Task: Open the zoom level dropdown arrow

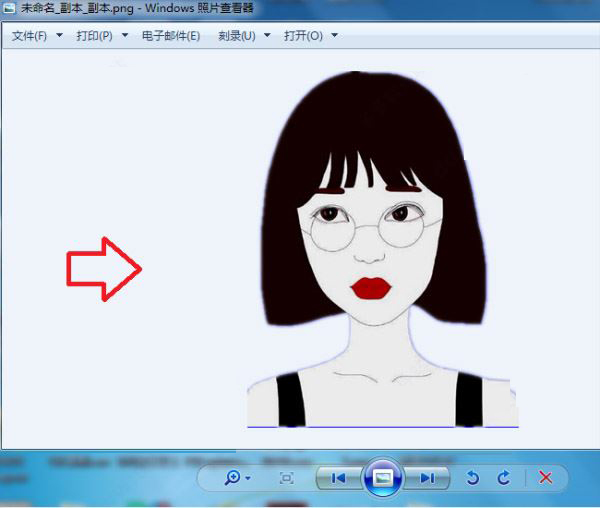Action: (248, 478)
